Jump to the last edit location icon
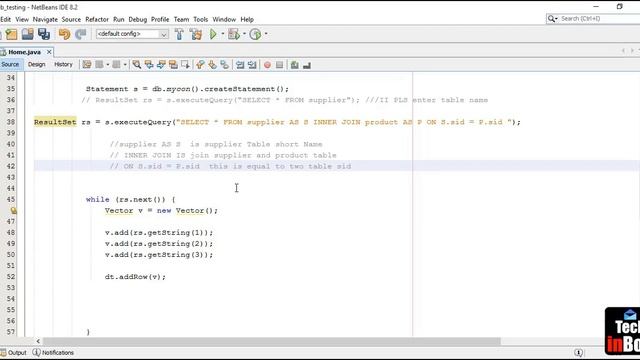The width and height of the screenshot is (640, 360). click(87, 65)
